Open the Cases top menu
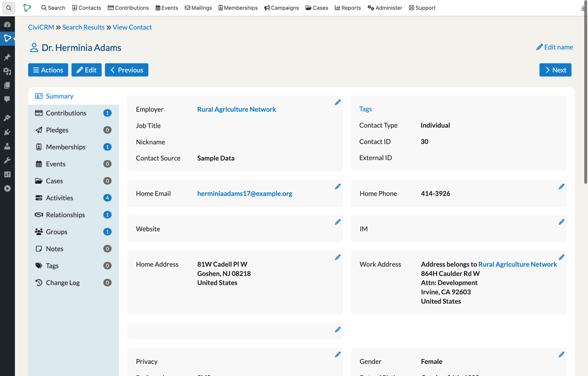The width and height of the screenshot is (588, 376). click(x=317, y=8)
